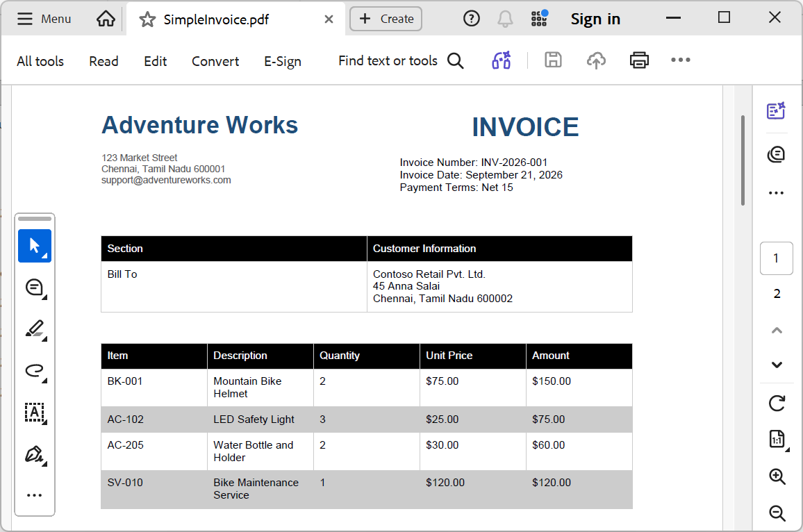803x532 pixels.
Task: Save the file with the floppy icon
Action: tap(553, 60)
